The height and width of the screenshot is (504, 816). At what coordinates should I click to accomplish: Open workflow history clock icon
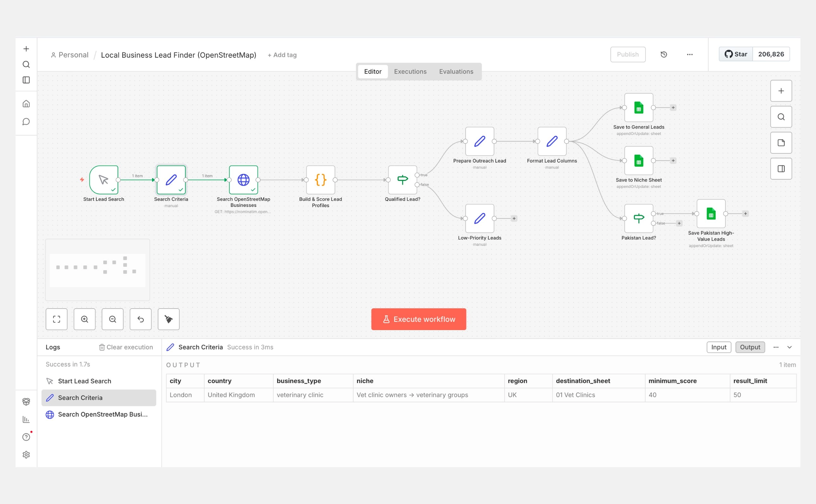point(664,54)
